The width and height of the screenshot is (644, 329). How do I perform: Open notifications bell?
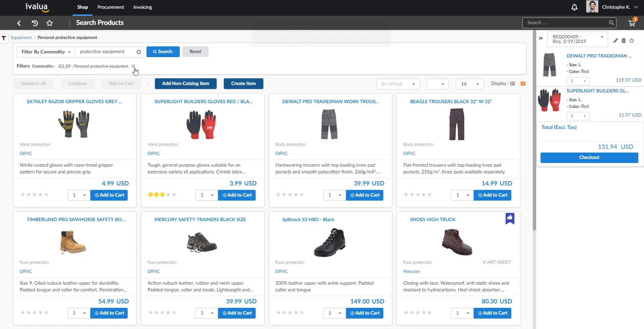574,7
